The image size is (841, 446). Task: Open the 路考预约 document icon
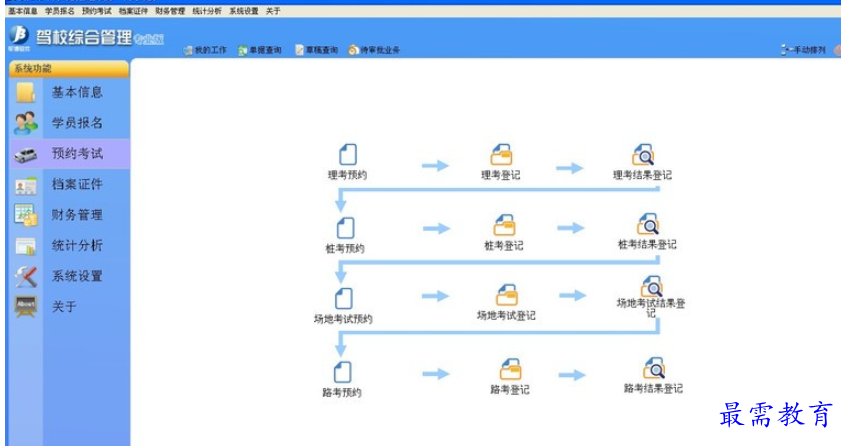pos(342,372)
